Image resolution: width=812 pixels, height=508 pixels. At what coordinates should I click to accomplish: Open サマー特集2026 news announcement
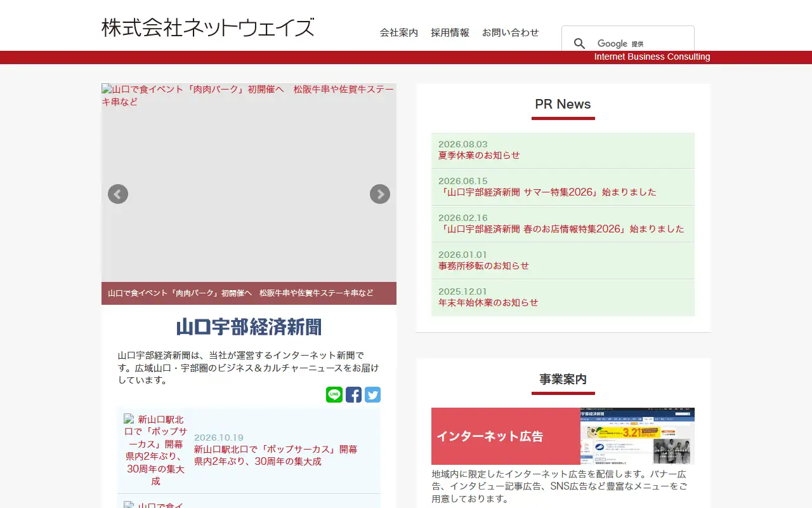point(547,192)
